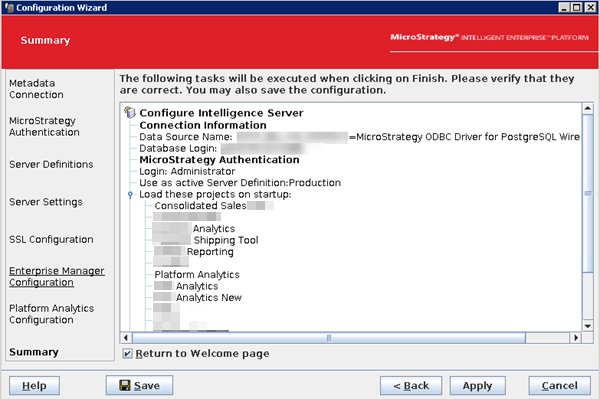
Task: Uncheck Return to Welcome page
Action: point(127,353)
